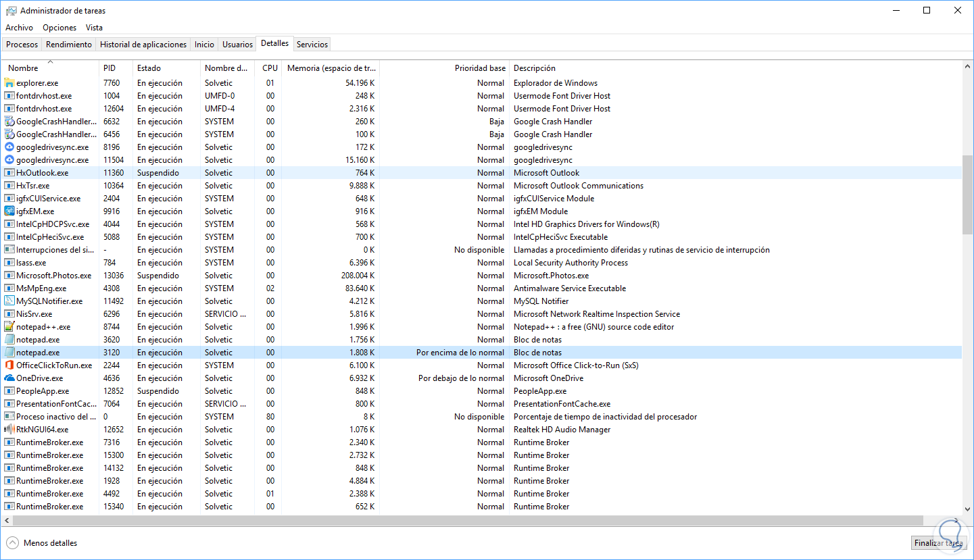Click the Finalizar tarea button
This screenshot has width=974, height=560.
[939, 543]
